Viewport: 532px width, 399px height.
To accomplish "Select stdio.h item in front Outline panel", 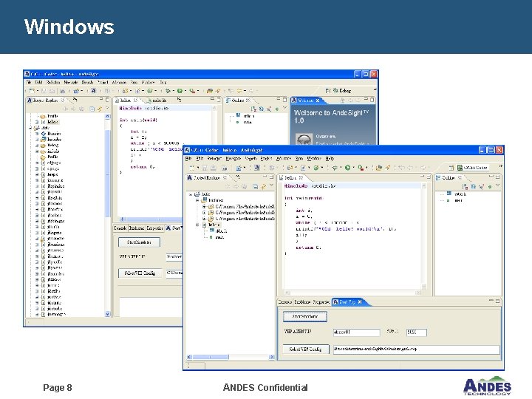I will [x=457, y=194].
